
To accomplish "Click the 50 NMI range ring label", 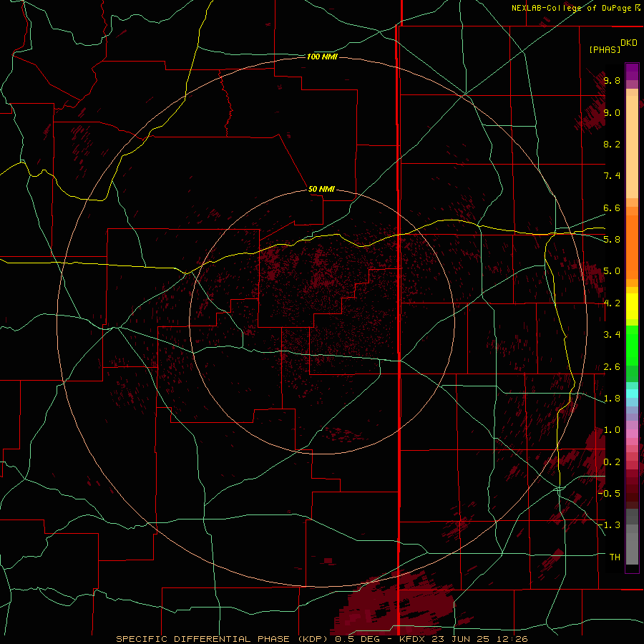I will tap(321, 189).
